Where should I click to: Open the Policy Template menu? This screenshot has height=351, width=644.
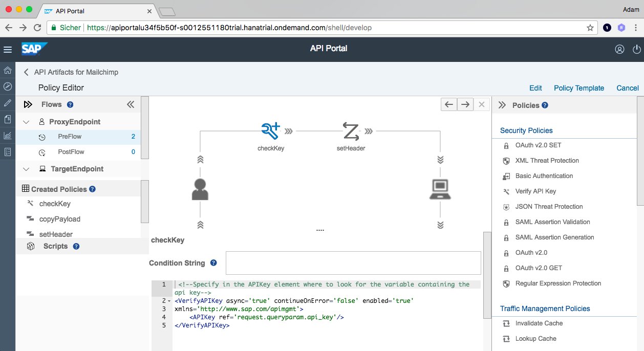pyautogui.click(x=579, y=88)
